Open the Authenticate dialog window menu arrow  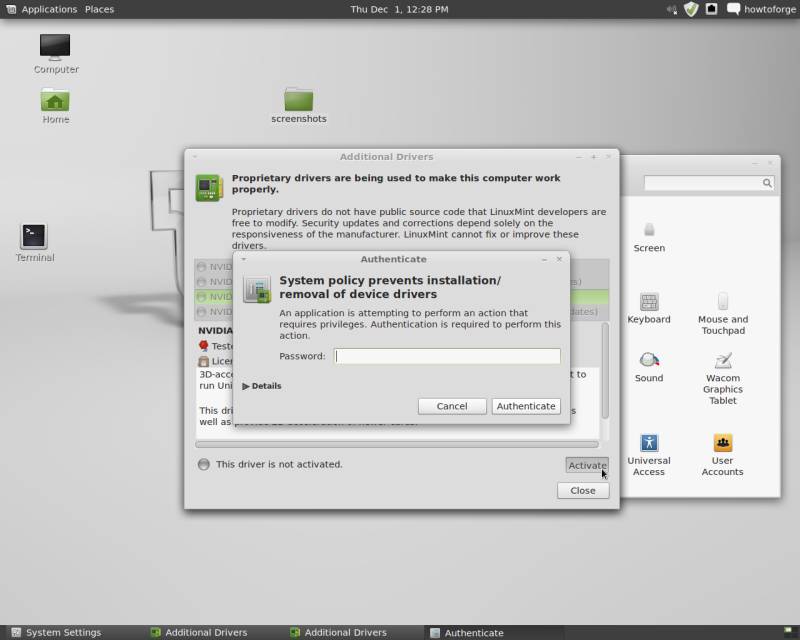click(244, 259)
